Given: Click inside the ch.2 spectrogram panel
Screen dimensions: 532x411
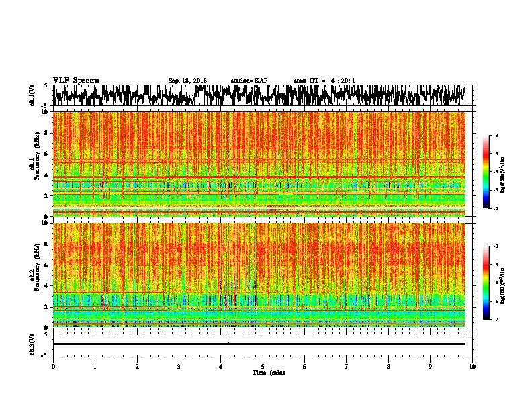Looking at the screenshot, I should pos(259,275).
